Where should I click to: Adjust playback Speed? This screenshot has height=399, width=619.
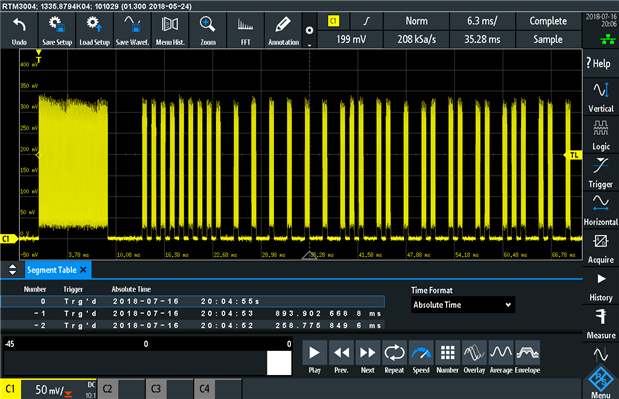[421, 358]
